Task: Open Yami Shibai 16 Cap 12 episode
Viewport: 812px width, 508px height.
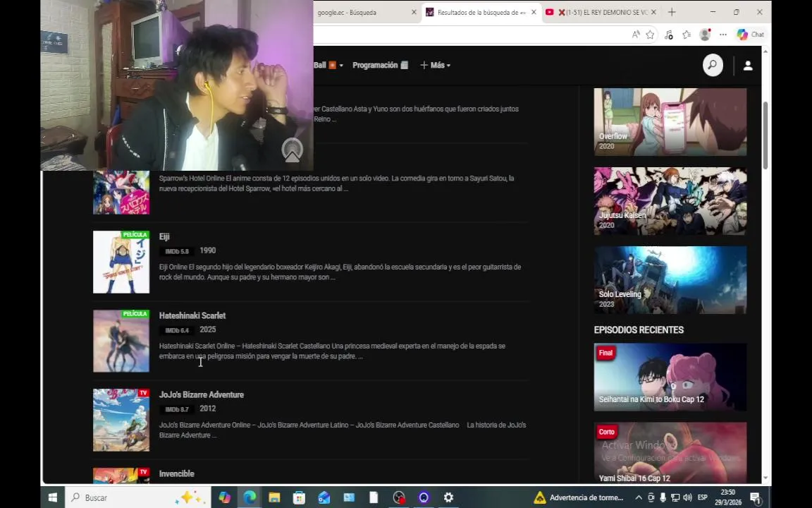Action: 670,453
